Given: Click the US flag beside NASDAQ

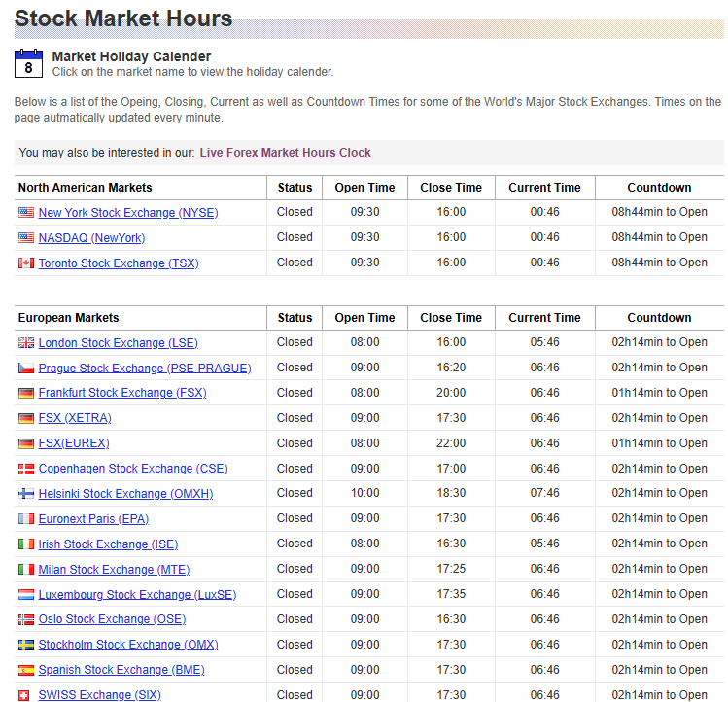Looking at the screenshot, I should click(x=26, y=238).
